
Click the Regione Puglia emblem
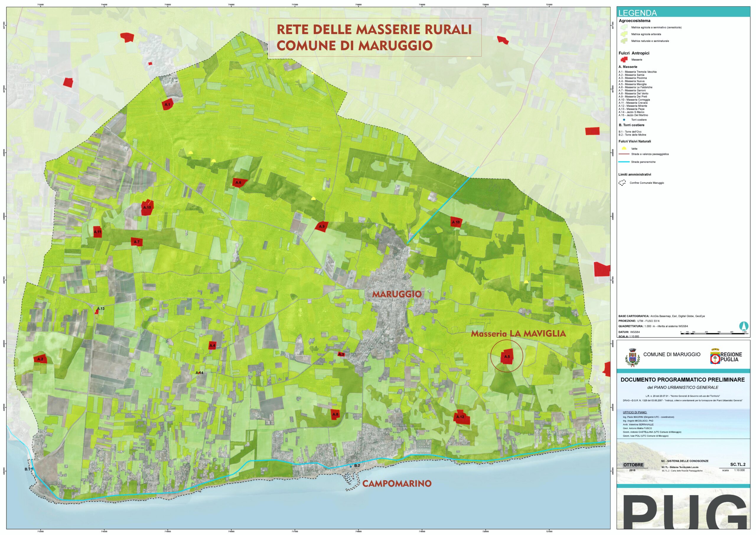[x=715, y=357]
